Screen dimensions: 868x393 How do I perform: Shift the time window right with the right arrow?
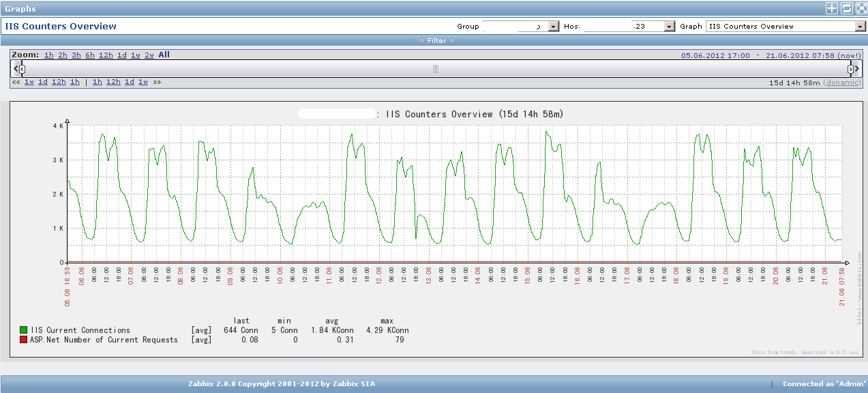pos(857,68)
